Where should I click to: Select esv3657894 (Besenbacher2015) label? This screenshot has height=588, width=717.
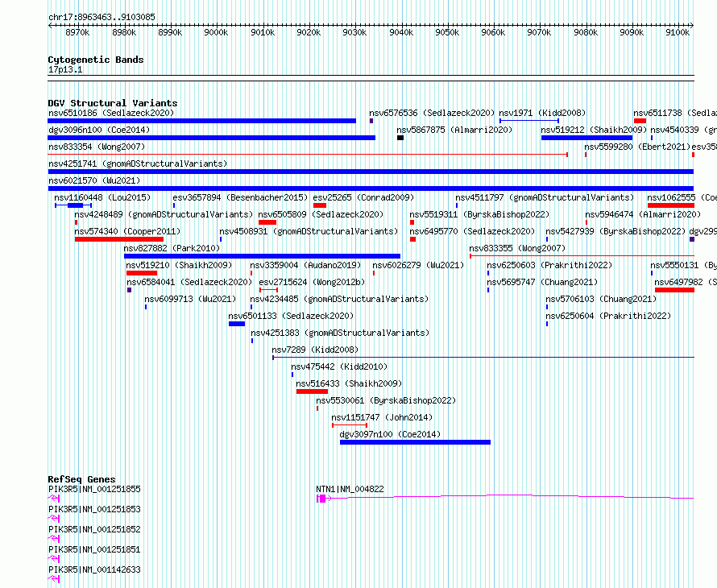240,197
